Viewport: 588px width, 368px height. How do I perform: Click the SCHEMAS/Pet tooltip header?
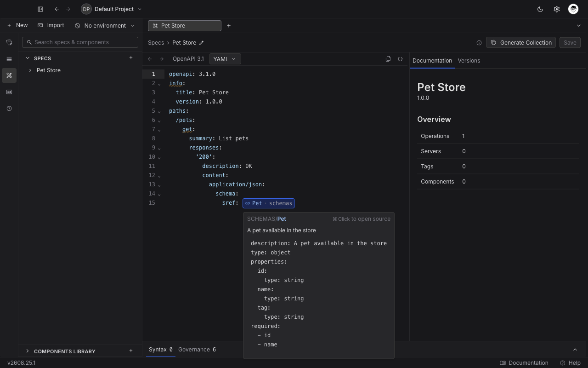(x=266, y=219)
